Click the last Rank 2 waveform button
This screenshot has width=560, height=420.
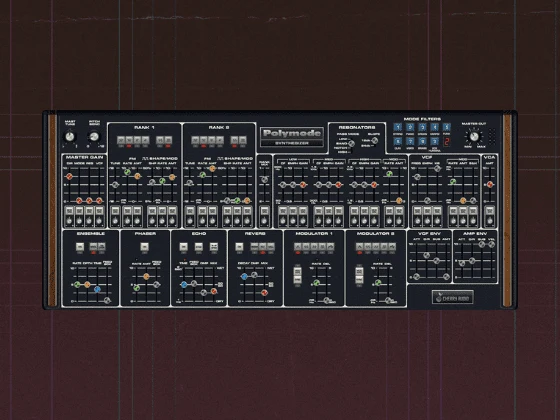[243, 140]
